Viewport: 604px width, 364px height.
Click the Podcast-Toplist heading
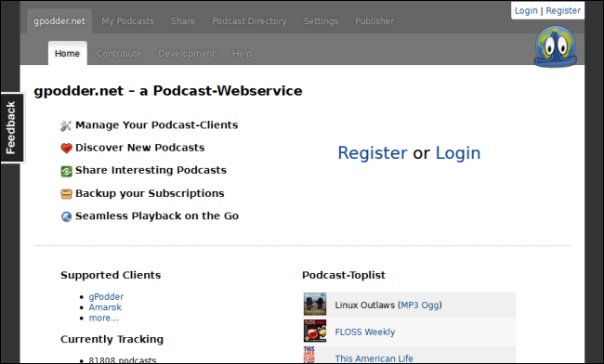point(344,275)
